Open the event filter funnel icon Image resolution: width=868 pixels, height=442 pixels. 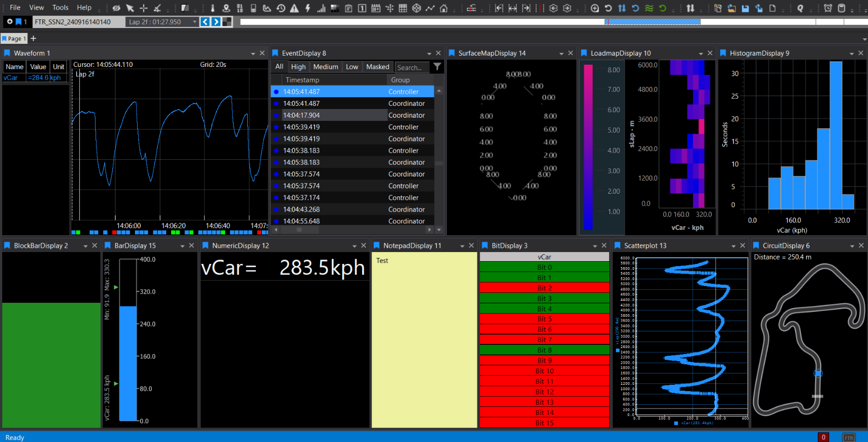pos(437,67)
